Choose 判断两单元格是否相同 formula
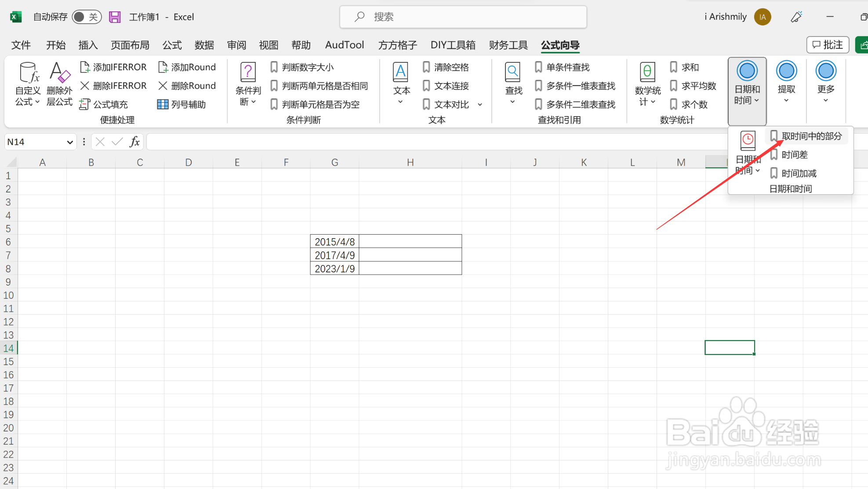This screenshot has width=868, height=489. tap(319, 86)
